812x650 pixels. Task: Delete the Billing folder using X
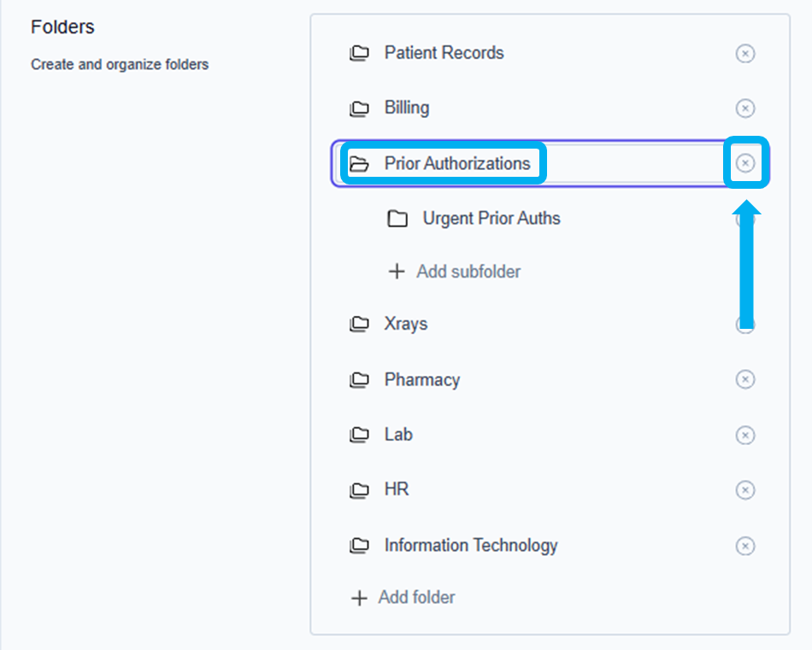[x=745, y=108]
